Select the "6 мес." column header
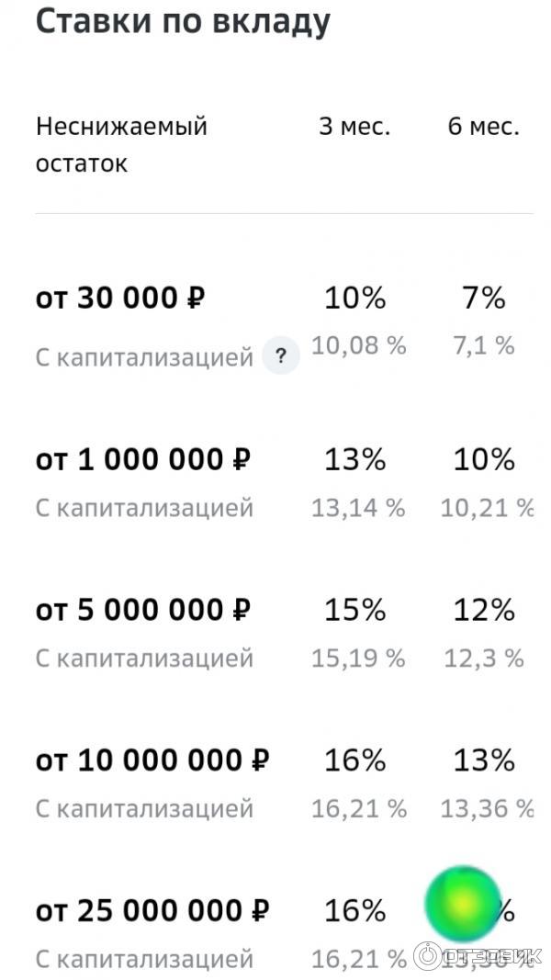The width and height of the screenshot is (551, 980). pos(483,127)
